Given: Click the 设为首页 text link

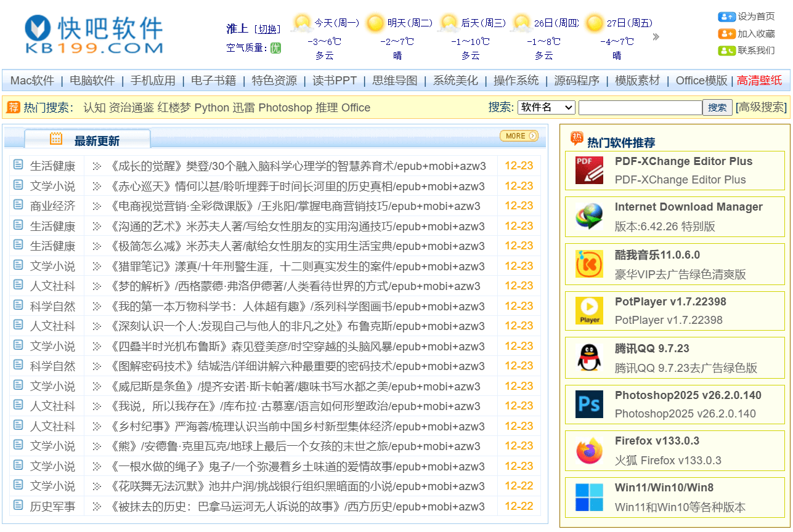Looking at the screenshot, I should (x=757, y=17).
